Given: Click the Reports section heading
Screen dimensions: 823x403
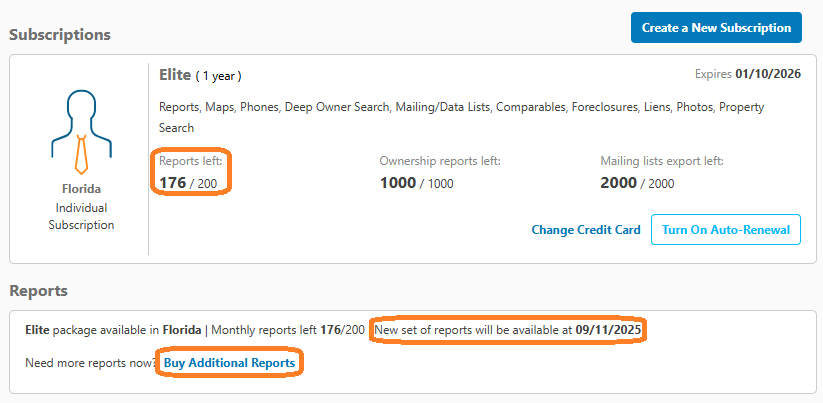Looking at the screenshot, I should point(38,291).
